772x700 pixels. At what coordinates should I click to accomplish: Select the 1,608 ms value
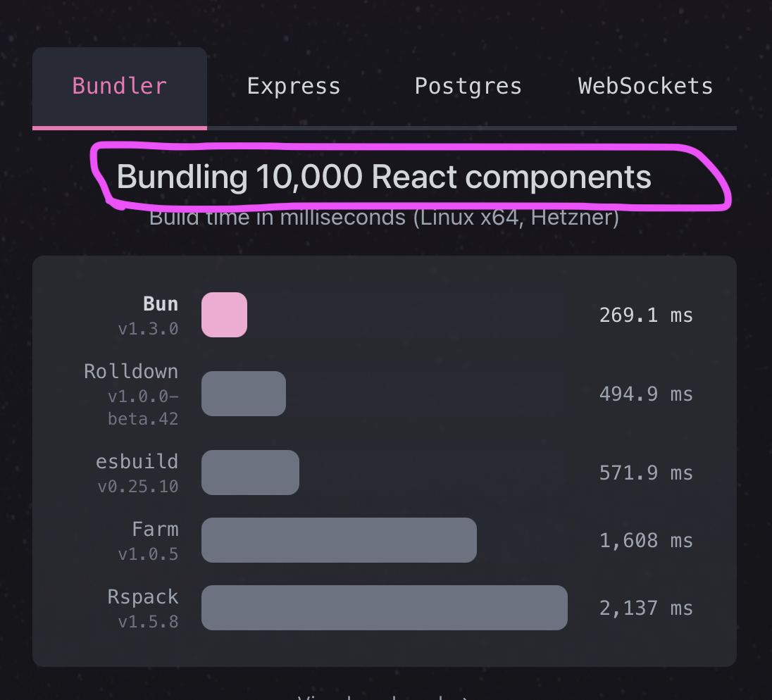coord(646,540)
